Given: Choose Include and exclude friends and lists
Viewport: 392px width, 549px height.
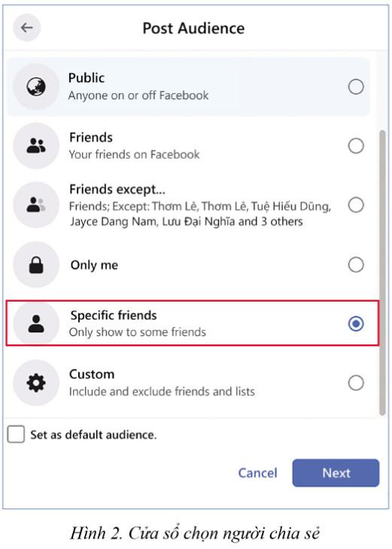Looking at the screenshot, I should (x=162, y=391).
